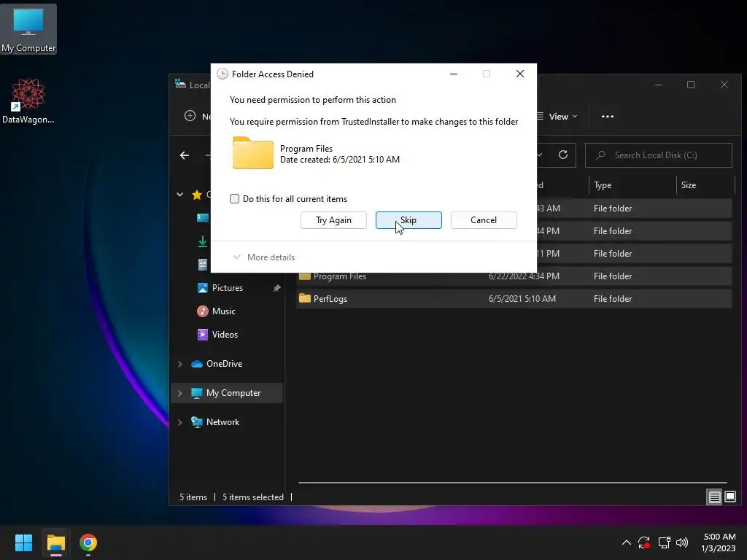Click the network tray icon
Viewport: 747px width, 560px height.
click(664, 542)
